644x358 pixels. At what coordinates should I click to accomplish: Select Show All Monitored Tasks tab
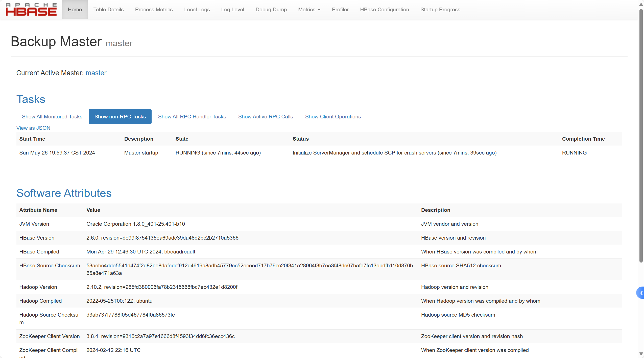point(52,117)
